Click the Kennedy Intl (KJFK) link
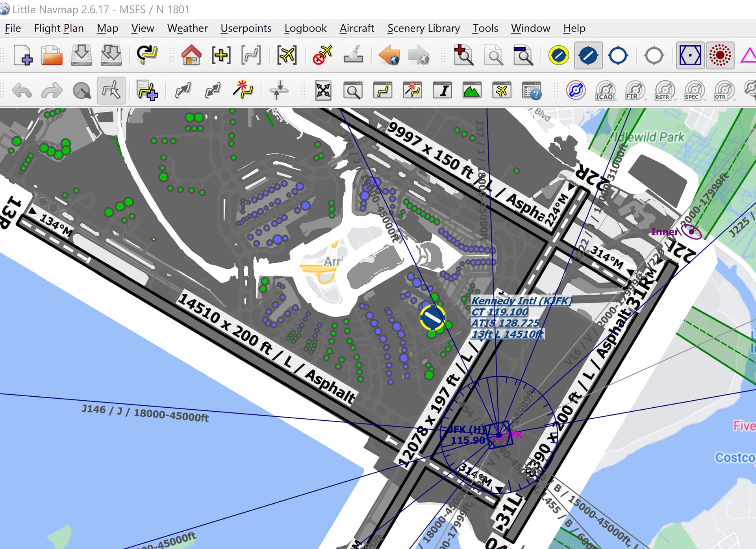Viewport: 756px width, 549px height. point(522,300)
